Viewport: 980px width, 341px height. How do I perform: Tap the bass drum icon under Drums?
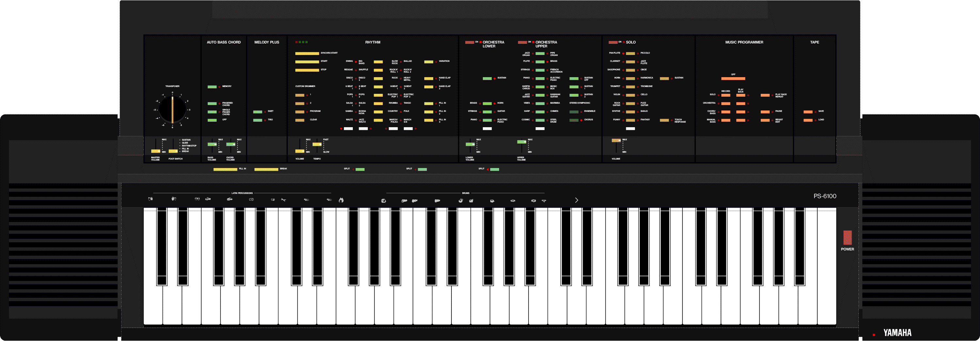tap(384, 200)
